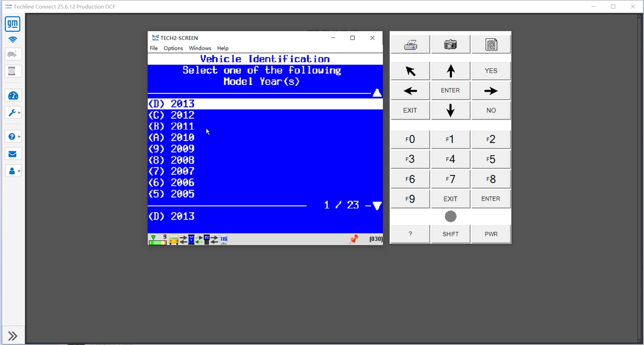Open the Options menu
This screenshot has height=345, width=644.
173,48
